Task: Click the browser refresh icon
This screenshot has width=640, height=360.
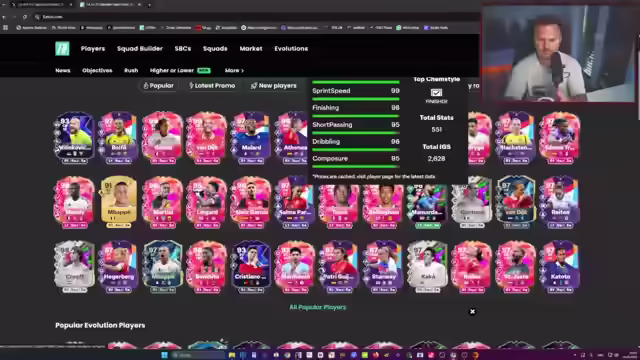Action: (25, 17)
